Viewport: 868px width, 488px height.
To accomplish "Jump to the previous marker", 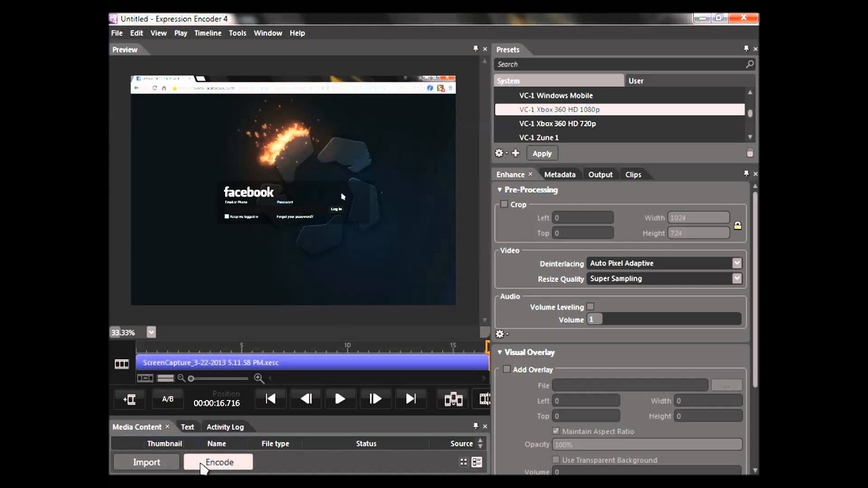I will (x=271, y=399).
